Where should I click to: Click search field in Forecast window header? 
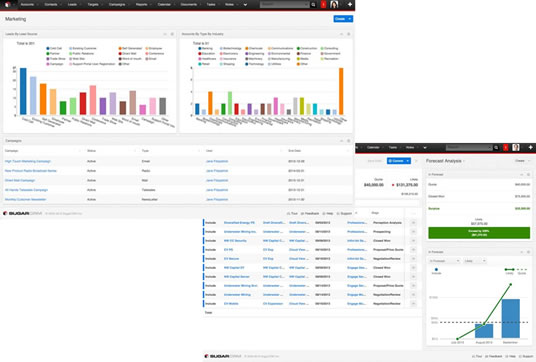(469, 148)
